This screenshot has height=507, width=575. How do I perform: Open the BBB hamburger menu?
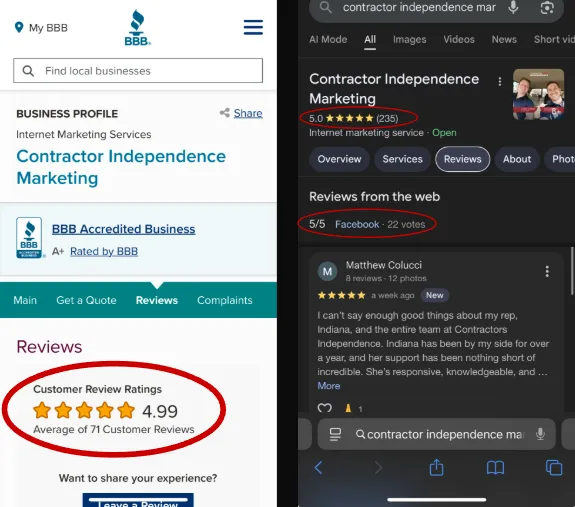(x=253, y=27)
